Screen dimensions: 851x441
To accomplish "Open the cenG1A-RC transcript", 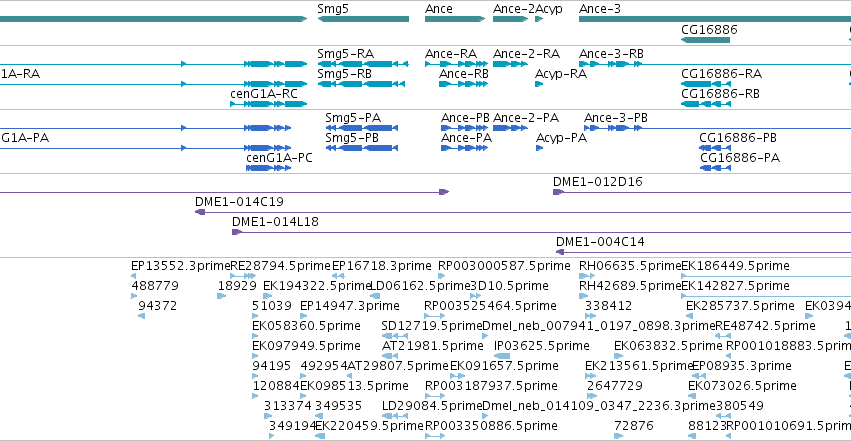I will [x=269, y=104].
